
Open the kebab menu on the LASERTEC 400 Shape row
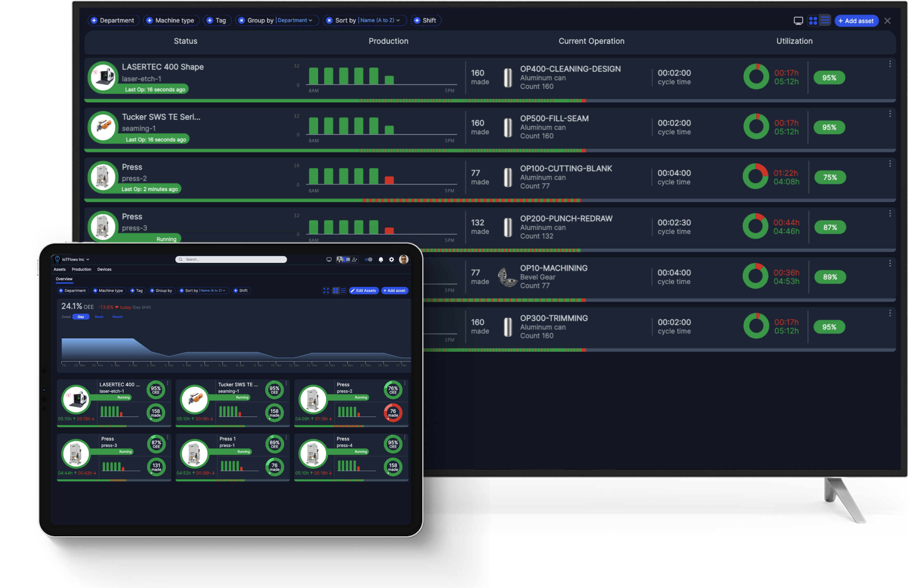(x=890, y=64)
